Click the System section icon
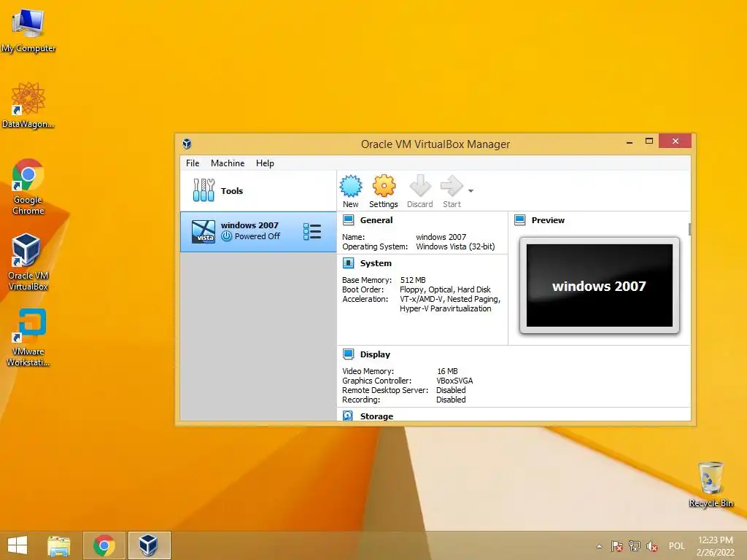The height and width of the screenshot is (560, 747). (x=348, y=262)
